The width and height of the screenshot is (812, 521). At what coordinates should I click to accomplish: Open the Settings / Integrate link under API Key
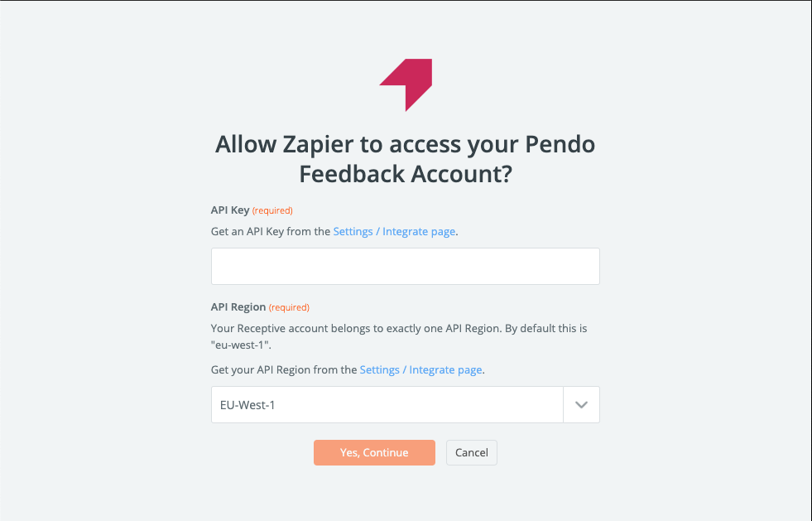coord(394,232)
